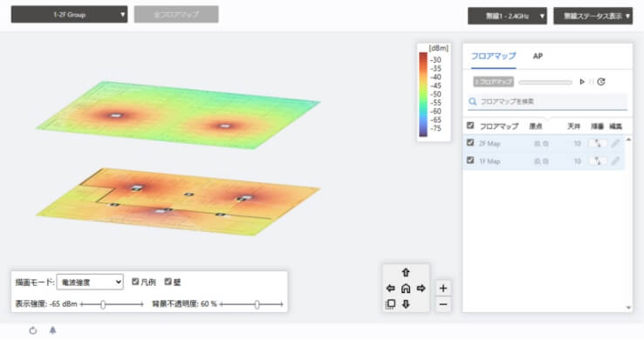
Task: Zoom out with the minus button
Action: pyautogui.click(x=442, y=304)
